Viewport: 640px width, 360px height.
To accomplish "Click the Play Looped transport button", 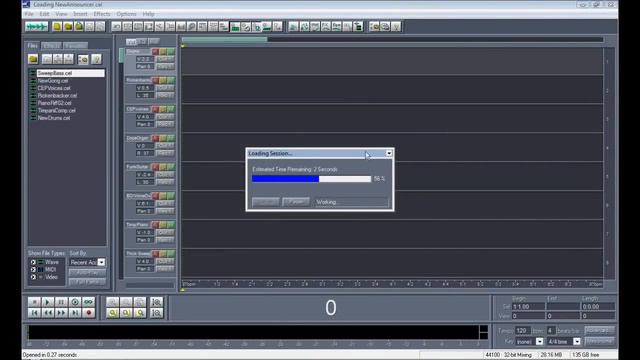I will coord(89,302).
